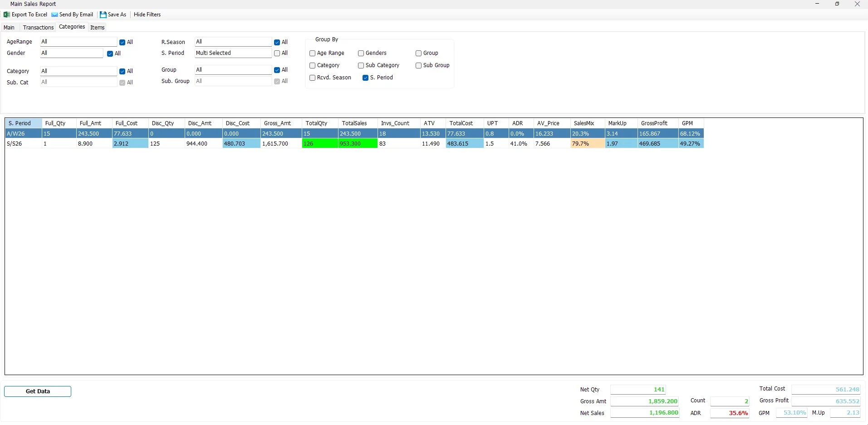Click the Send By Email envelope icon
The height and width of the screenshot is (425, 868).
[54, 15]
